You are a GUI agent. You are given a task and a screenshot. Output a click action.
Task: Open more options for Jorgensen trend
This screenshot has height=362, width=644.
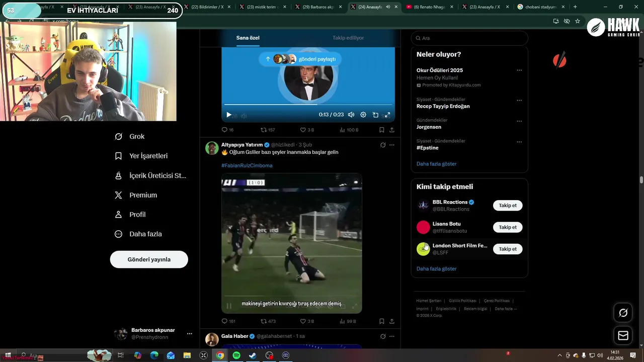(x=519, y=121)
